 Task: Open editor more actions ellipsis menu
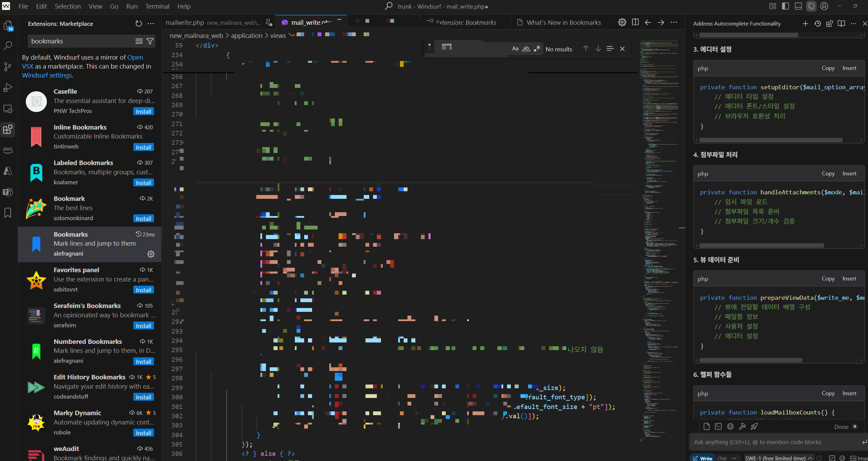coord(674,22)
